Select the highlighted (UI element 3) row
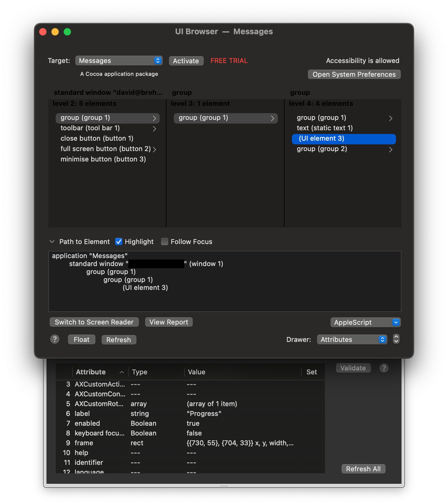 click(x=344, y=139)
